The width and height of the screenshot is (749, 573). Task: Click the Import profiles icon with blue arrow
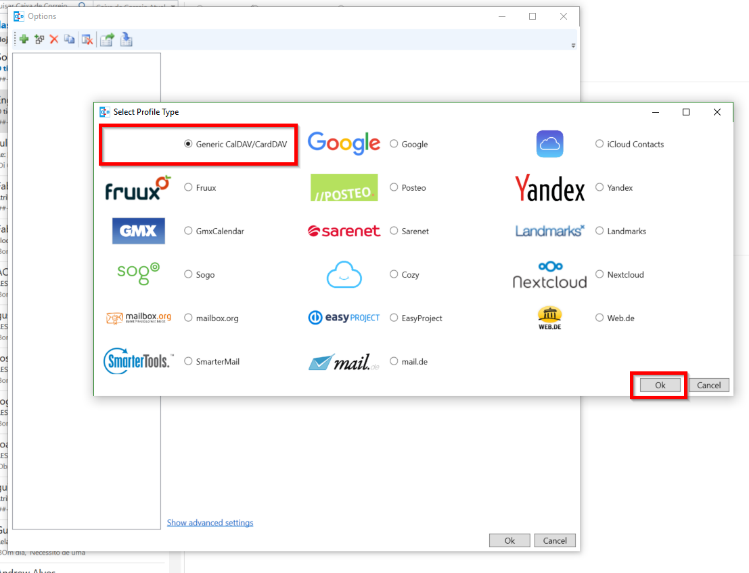point(126,39)
